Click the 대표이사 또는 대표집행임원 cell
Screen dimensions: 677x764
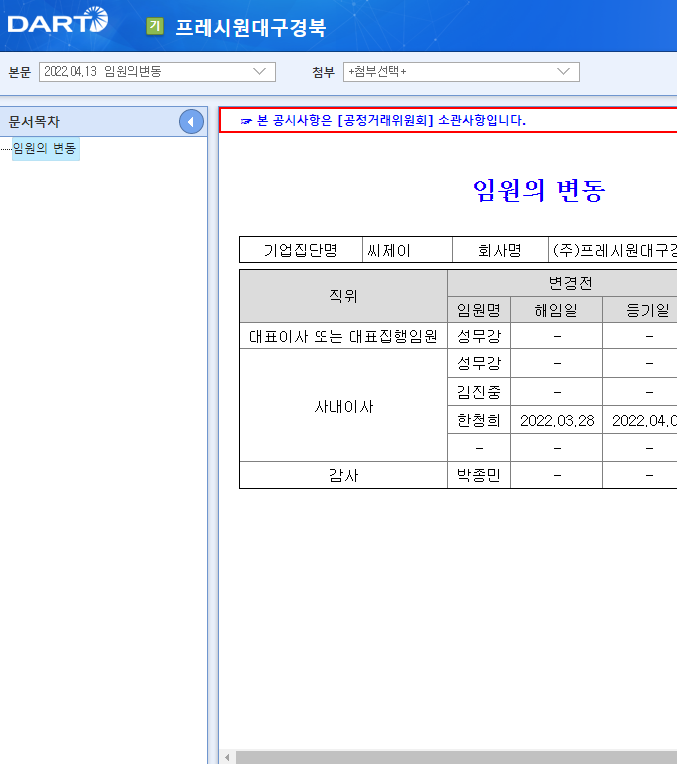[344, 336]
